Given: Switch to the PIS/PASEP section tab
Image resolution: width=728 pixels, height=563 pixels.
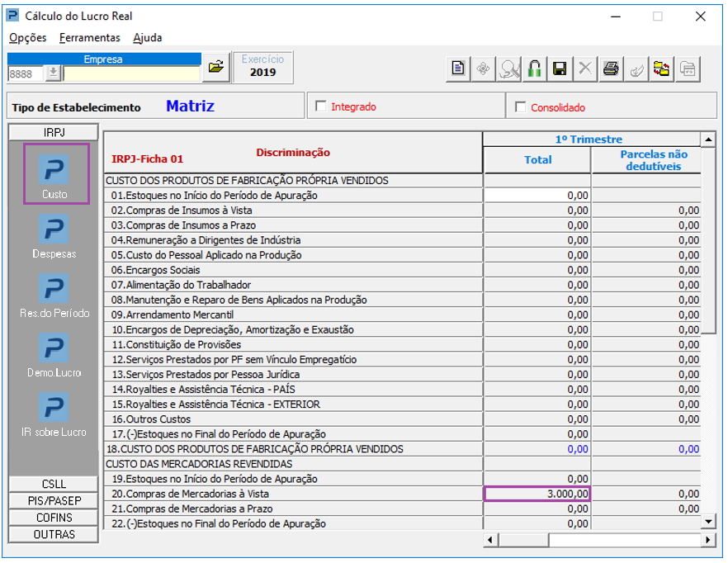Looking at the screenshot, I should [x=54, y=501].
